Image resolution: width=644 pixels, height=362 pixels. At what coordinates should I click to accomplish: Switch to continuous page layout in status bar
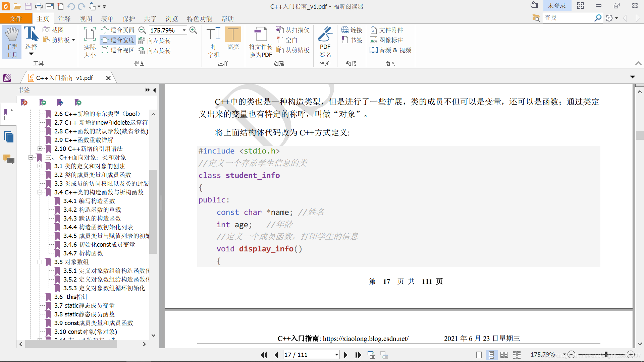[491, 355]
